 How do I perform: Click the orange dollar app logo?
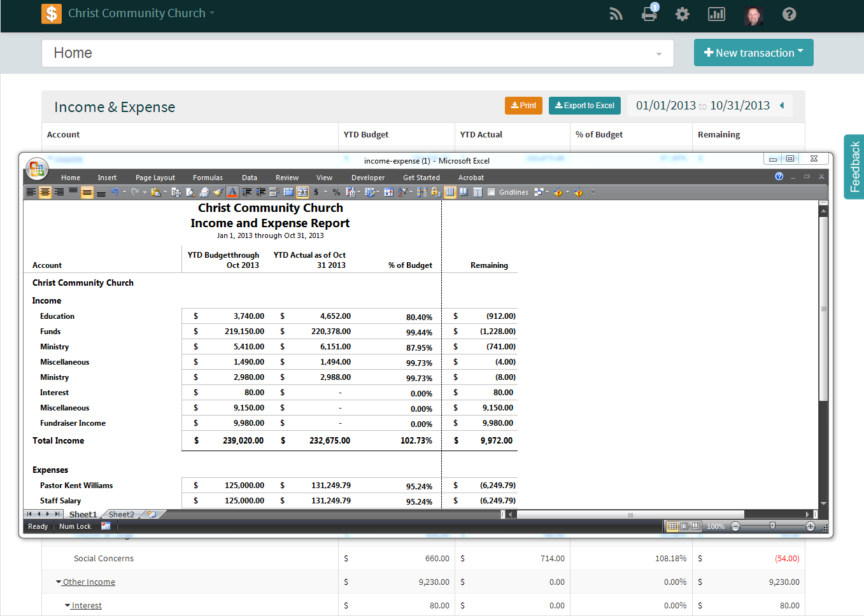[52, 13]
